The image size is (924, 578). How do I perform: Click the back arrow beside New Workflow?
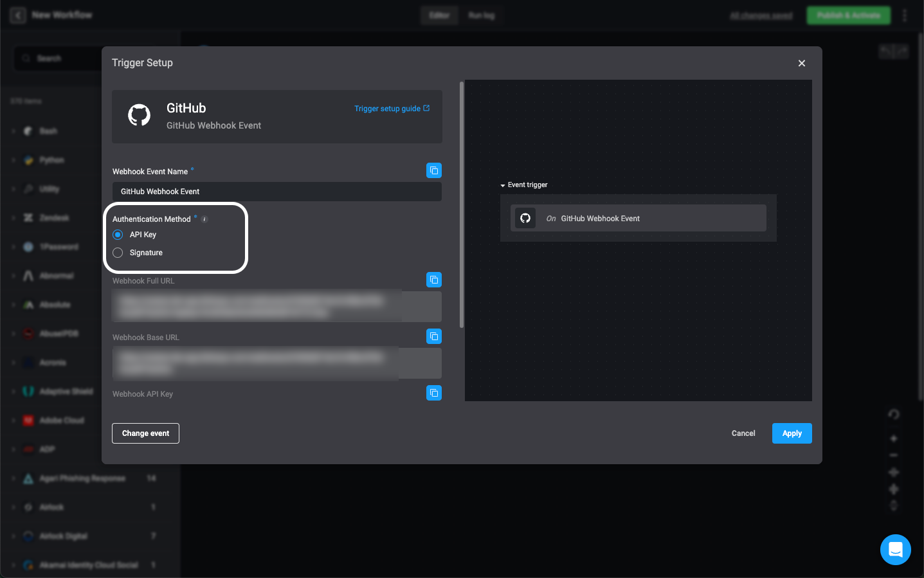coord(18,15)
